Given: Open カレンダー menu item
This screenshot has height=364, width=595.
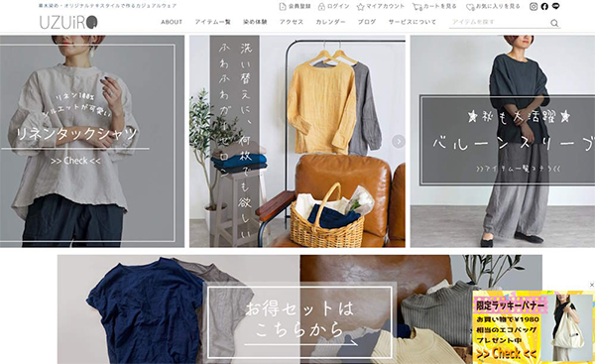Looking at the screenshot, I should tap(330, 22).
